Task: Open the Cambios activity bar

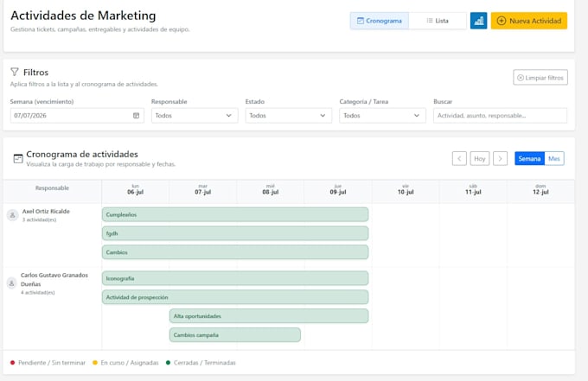Action: click(235, 252)
